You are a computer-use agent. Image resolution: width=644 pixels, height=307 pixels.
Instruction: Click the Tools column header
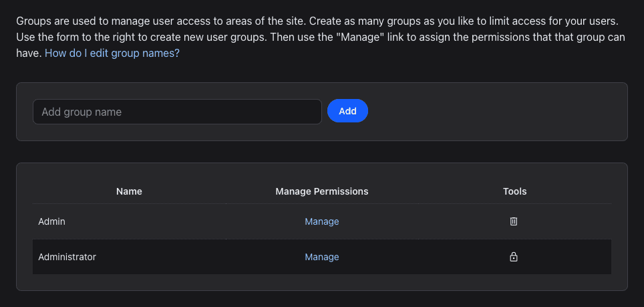[x=514, y=191]
